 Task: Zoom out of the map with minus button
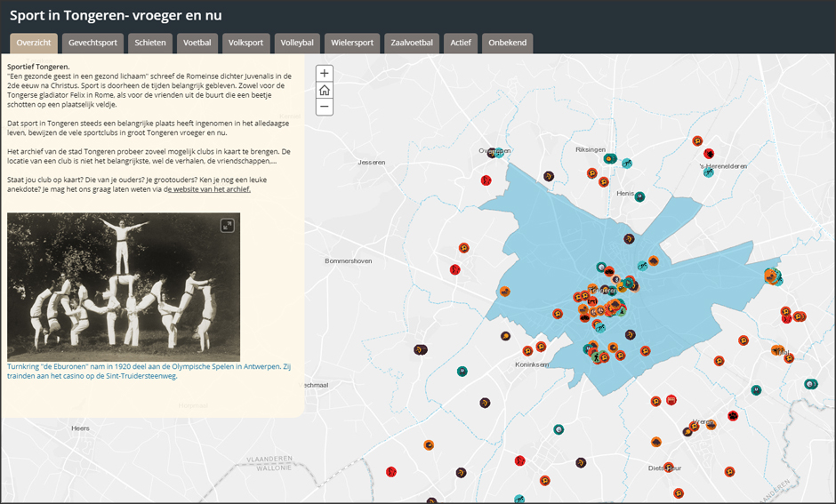click(x=324, y=107)
